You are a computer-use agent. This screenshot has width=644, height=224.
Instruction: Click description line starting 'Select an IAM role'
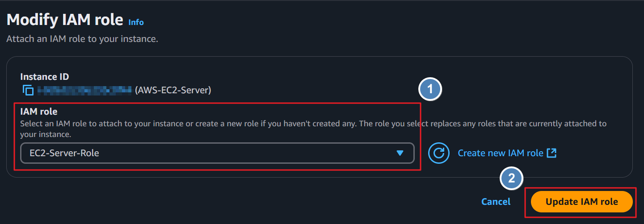coord(313,123)
